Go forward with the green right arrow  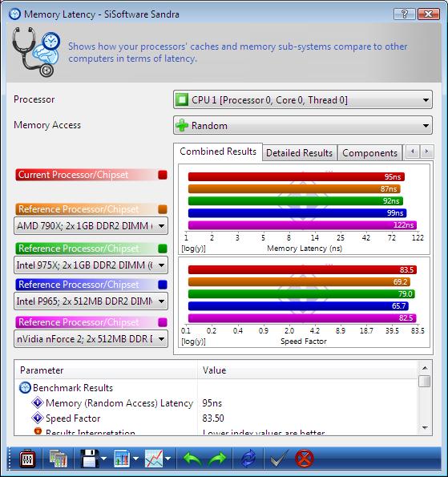[217, 459]
